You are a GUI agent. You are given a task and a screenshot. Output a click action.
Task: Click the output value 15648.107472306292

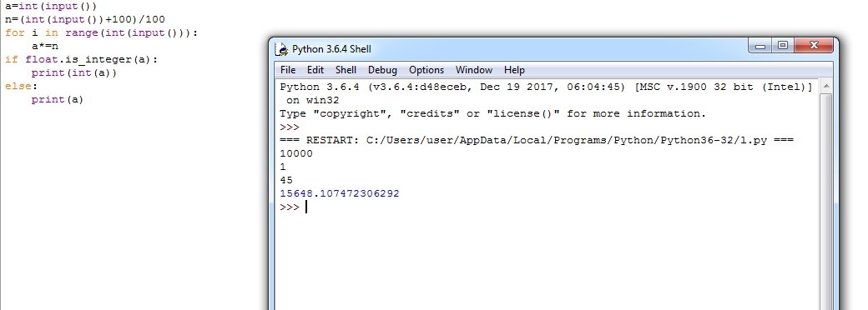pyautogui.click(x=340, y=194)
